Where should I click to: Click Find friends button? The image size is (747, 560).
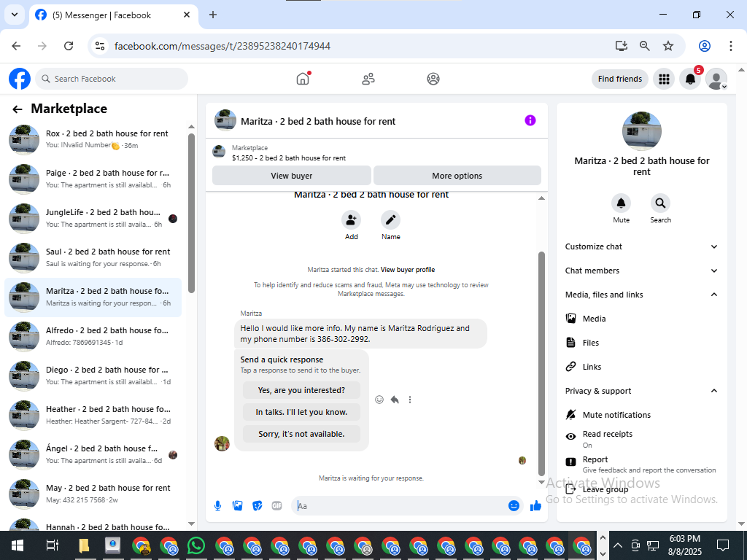tap(620, 79)
